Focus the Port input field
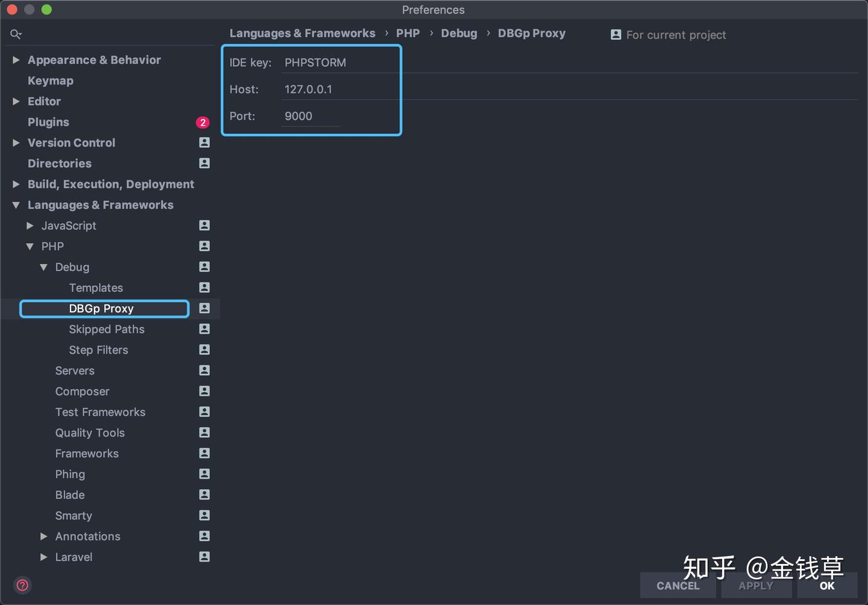The width and height of the screenshot is (868, 605). pos(311,116)
